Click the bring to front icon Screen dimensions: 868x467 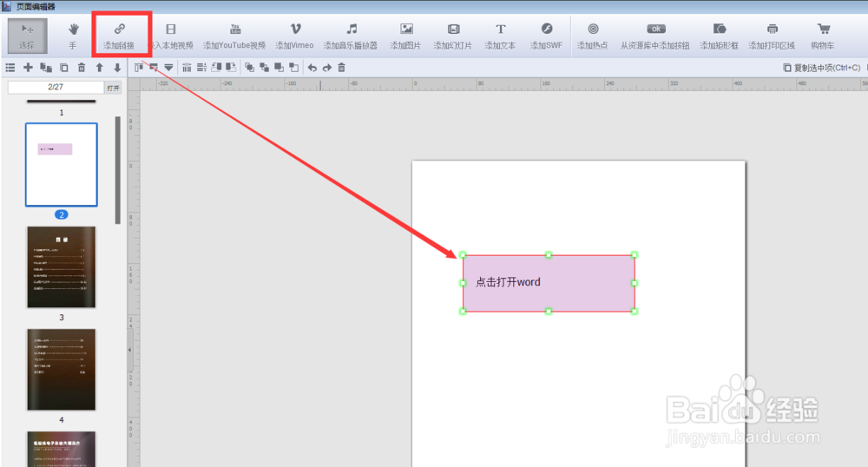coord(250,68)
